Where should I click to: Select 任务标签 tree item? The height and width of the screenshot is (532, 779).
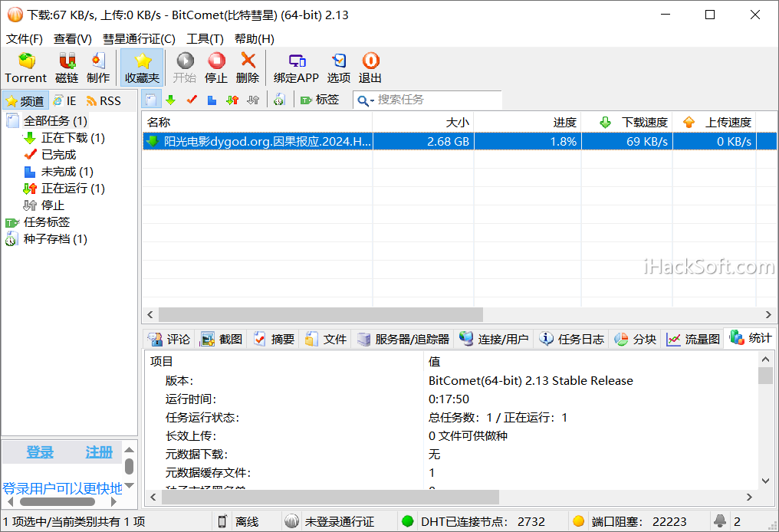point(47,222)
